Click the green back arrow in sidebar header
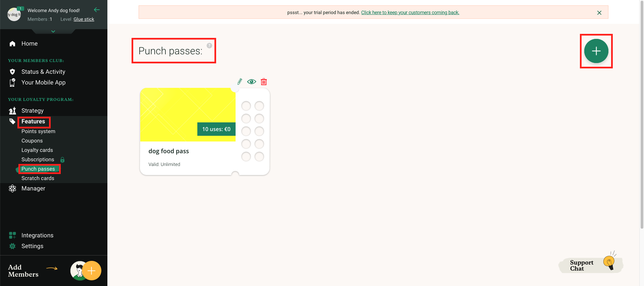The height and width of the screenshot is (286, 644). pyautogui.click(x=97, y=10)
